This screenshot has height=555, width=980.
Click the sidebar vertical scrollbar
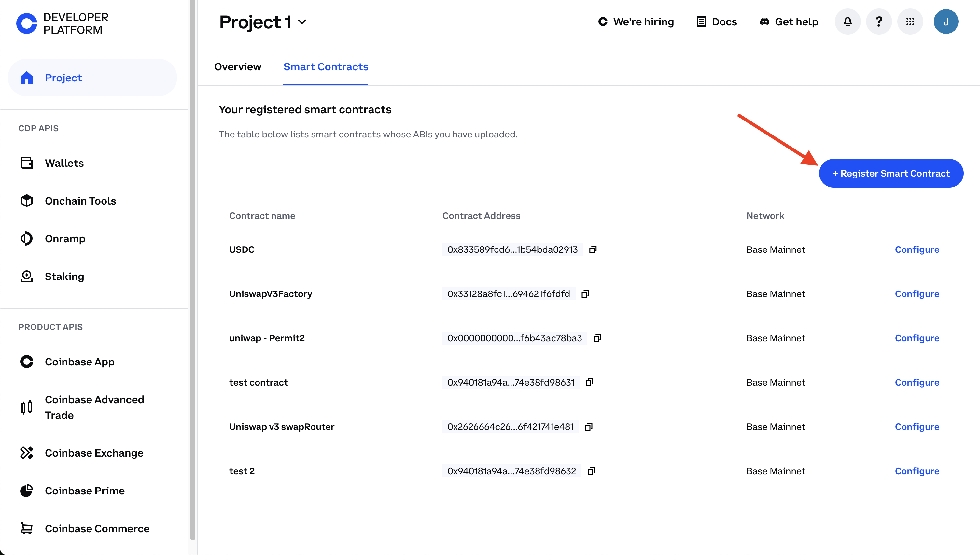pyautogui.click(x=192, y=270)
